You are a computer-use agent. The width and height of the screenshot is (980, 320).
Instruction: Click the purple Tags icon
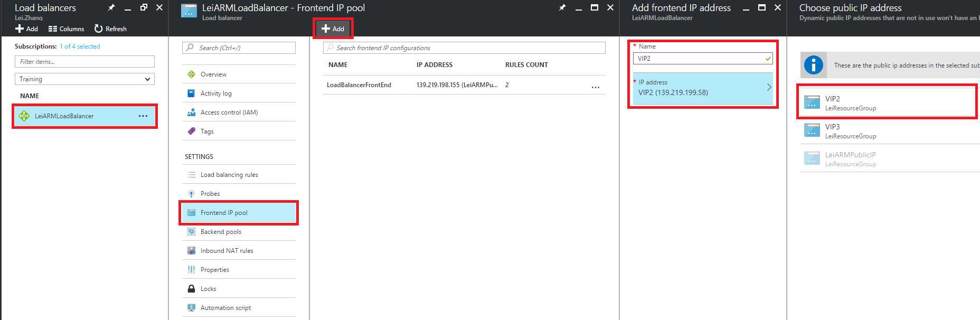click(x=191, y=131)
